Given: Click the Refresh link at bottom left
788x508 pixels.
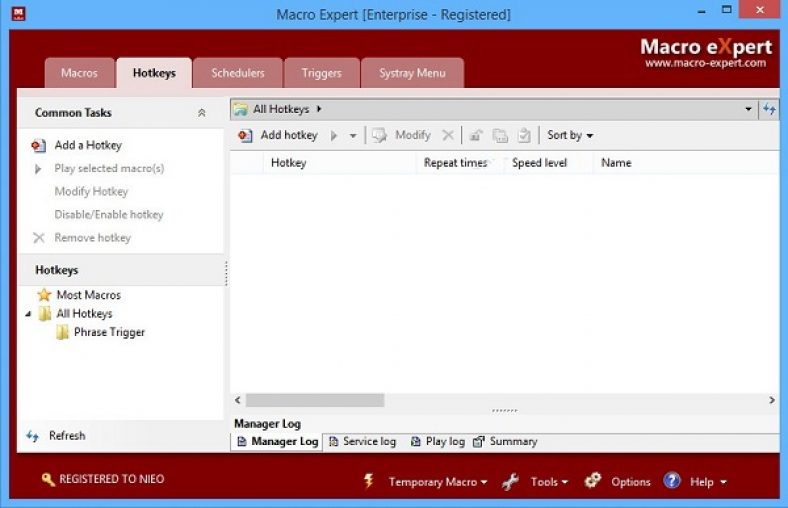Looking at the screenshot, I should 67,436.
